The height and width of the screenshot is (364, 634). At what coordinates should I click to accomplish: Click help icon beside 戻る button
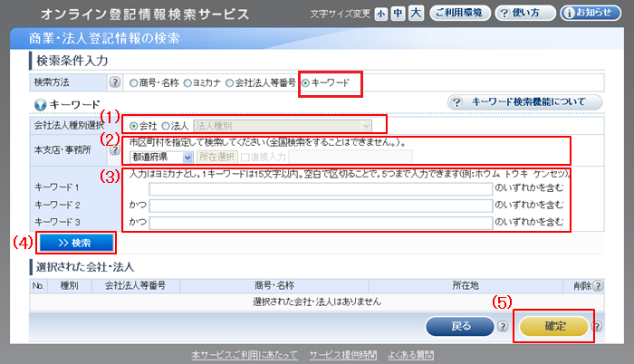(x=502, y=326)
